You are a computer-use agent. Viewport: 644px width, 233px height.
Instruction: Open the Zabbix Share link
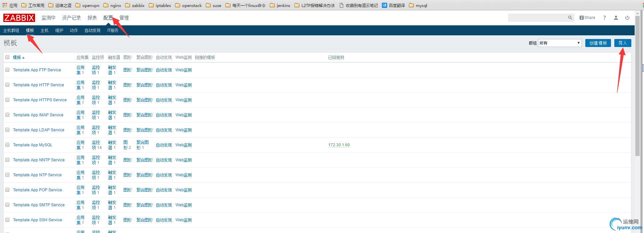point(587,18)
